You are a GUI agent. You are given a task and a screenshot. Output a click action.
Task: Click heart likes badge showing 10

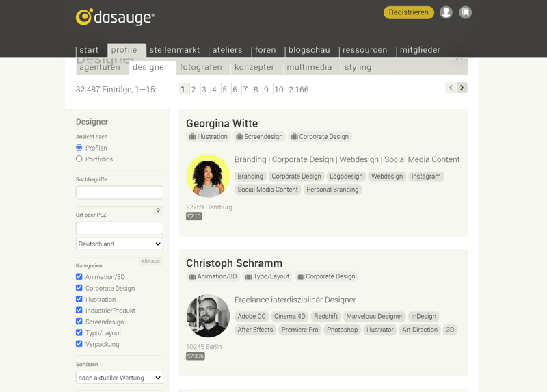coord(194,216)
